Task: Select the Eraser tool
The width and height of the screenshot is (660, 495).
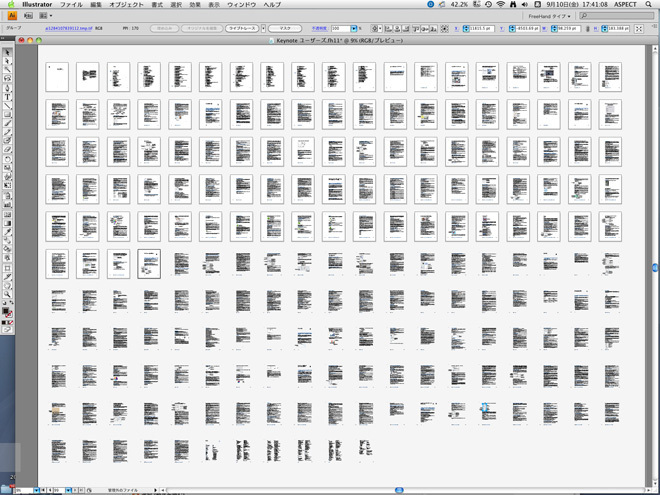Action: pos(7,149)
